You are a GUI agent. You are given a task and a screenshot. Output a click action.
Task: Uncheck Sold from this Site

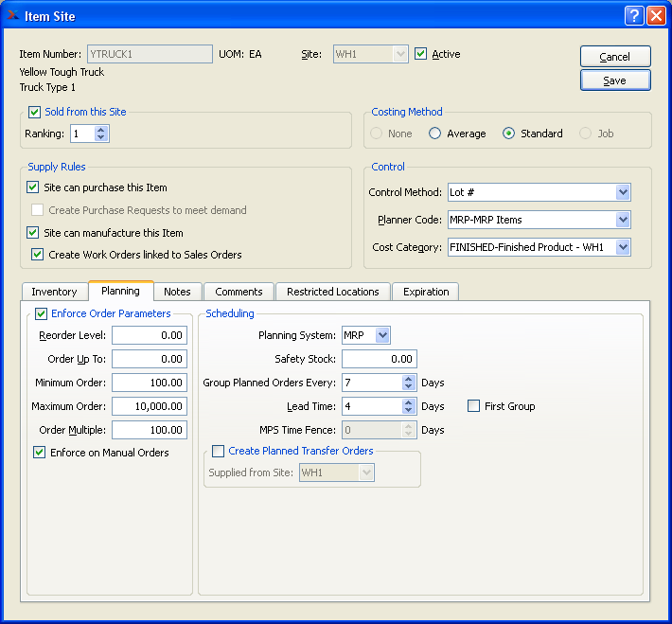pos(35,112)
